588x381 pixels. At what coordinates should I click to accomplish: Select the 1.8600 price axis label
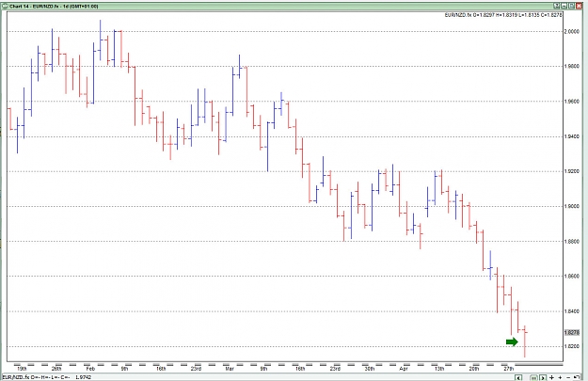[x=571, y=277]
